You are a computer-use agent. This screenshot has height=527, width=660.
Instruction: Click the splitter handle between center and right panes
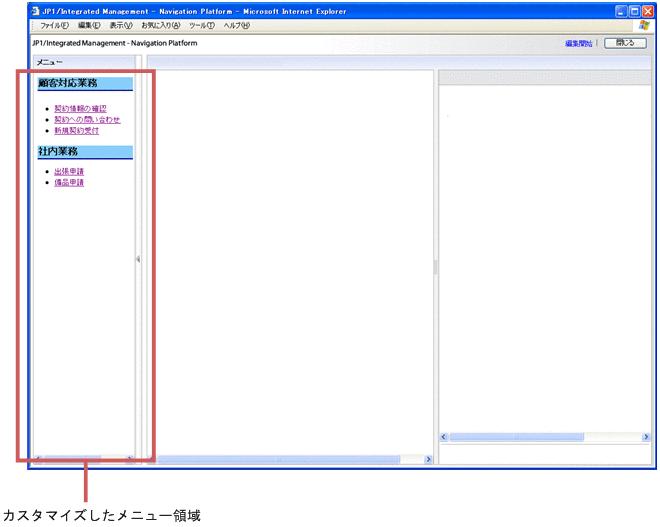(436, 267)
